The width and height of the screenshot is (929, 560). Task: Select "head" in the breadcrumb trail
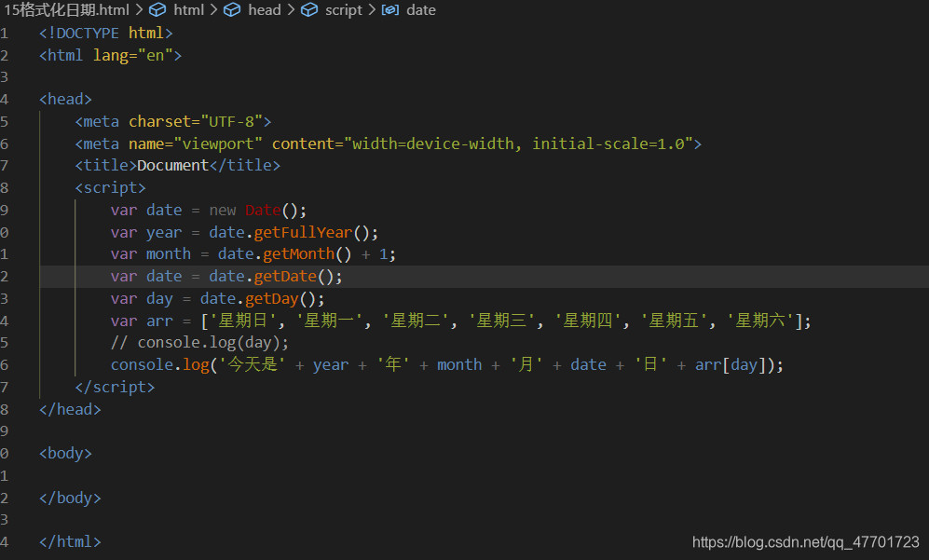[265, 9]
